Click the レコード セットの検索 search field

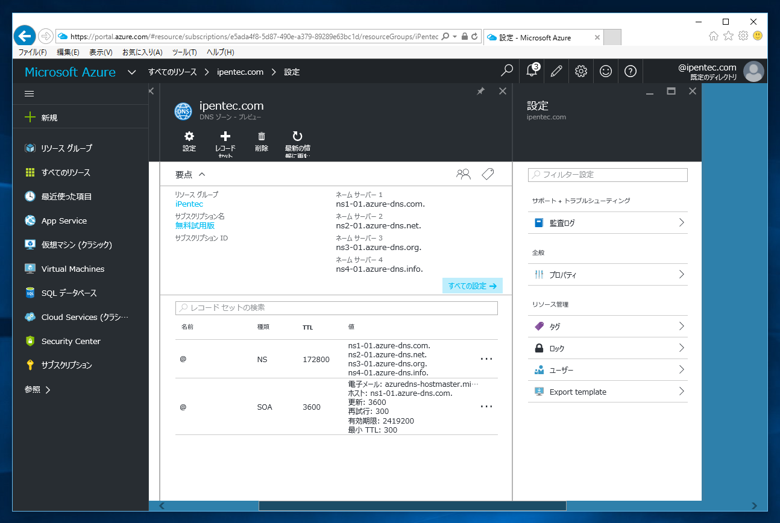tap(336, 308)
